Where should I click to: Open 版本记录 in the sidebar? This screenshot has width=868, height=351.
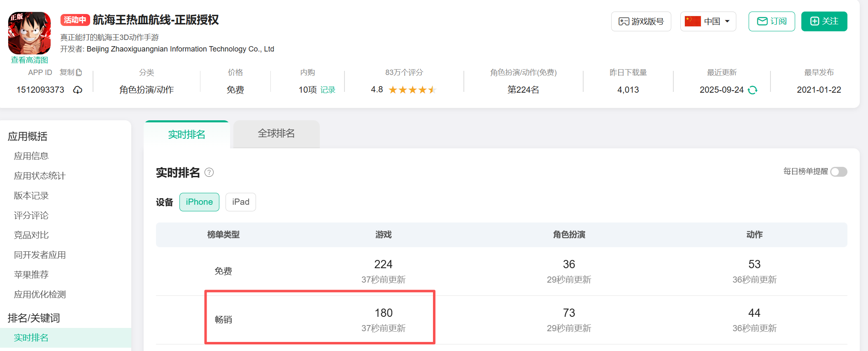coord(31,196)
